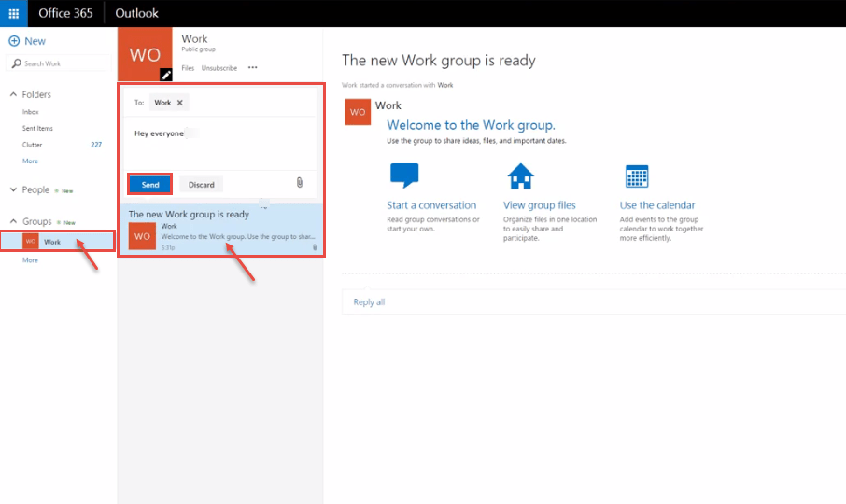846x504 pixels.
Task: Click the Start a conversation speech bubble icon
Action: [404, 175]
